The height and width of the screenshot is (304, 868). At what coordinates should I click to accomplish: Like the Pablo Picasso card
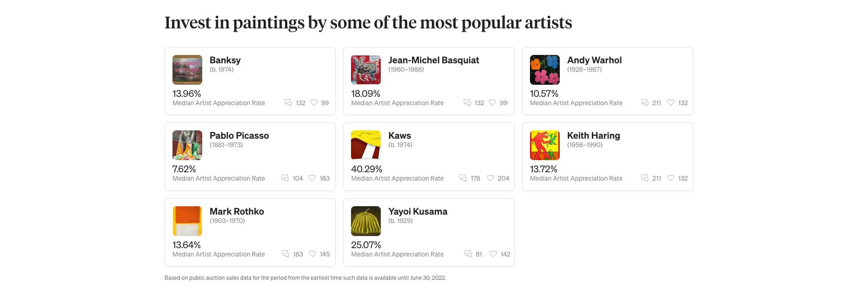pos(312,178)
